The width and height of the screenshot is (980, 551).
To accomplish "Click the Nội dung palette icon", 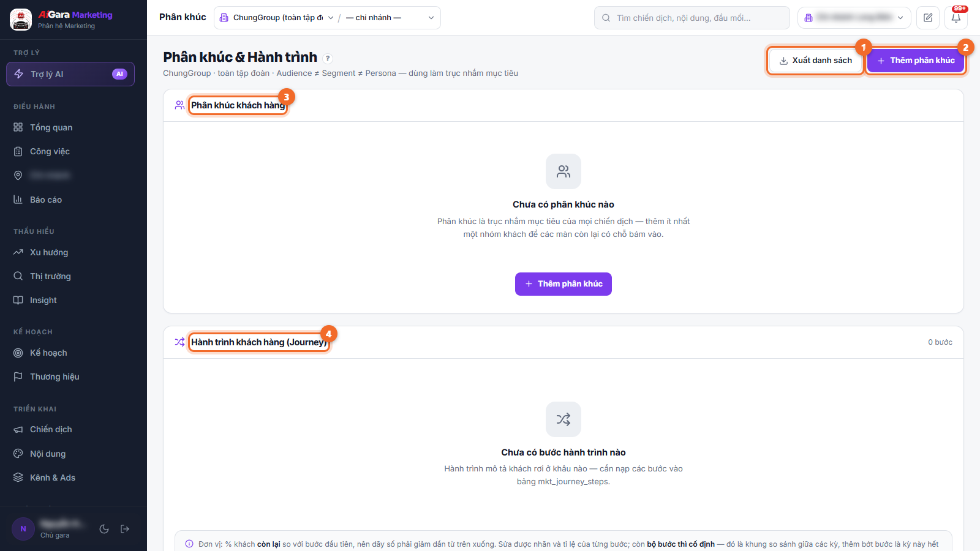I will tap(18, 454).
